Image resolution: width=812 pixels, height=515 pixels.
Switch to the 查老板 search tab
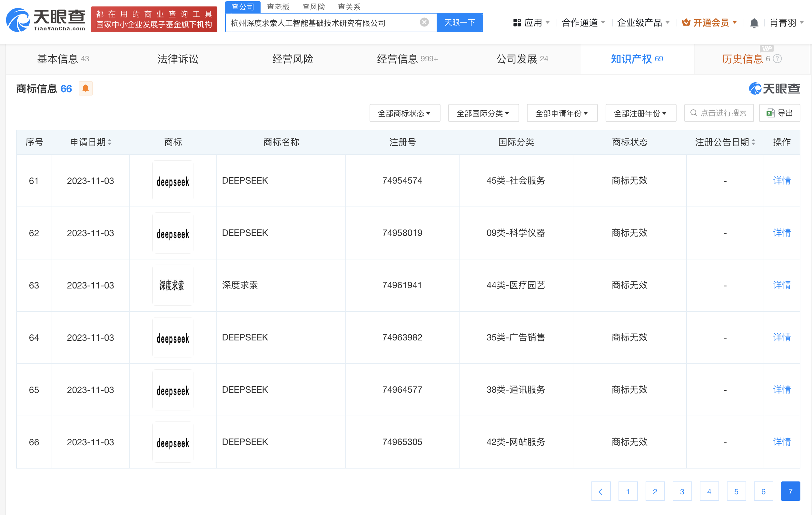click(x=278, y=7)
